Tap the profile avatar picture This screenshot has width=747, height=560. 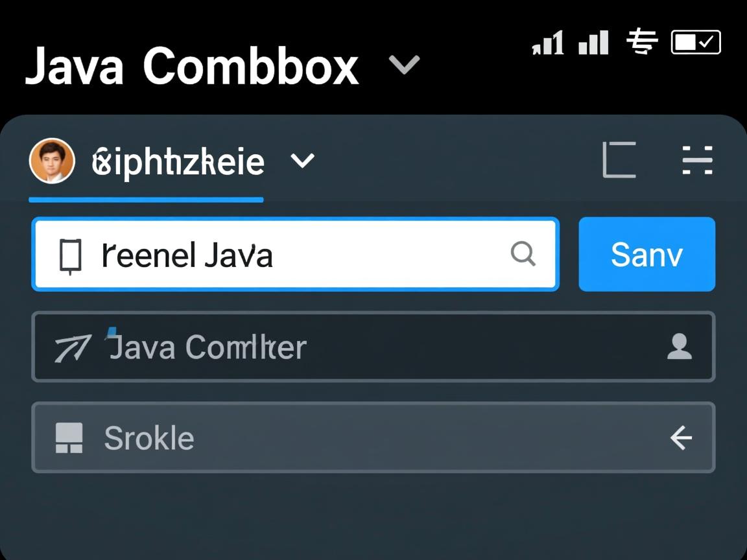53,161
